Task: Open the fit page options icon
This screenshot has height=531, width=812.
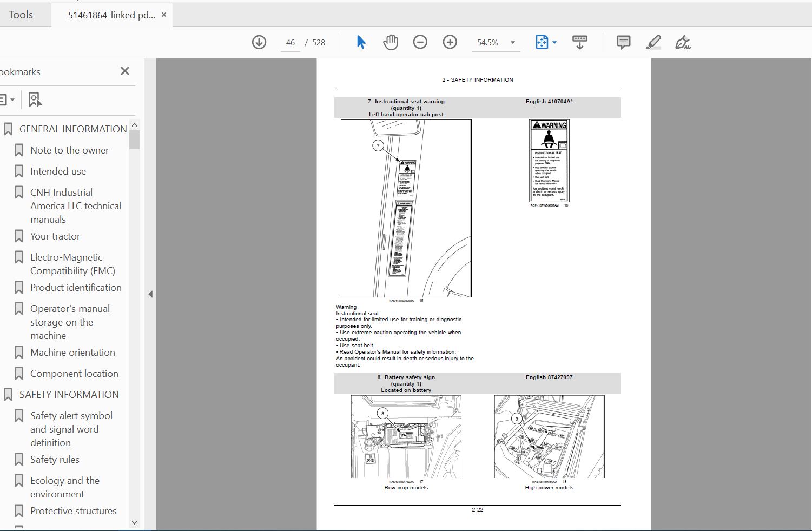Action: coord(546,42)
